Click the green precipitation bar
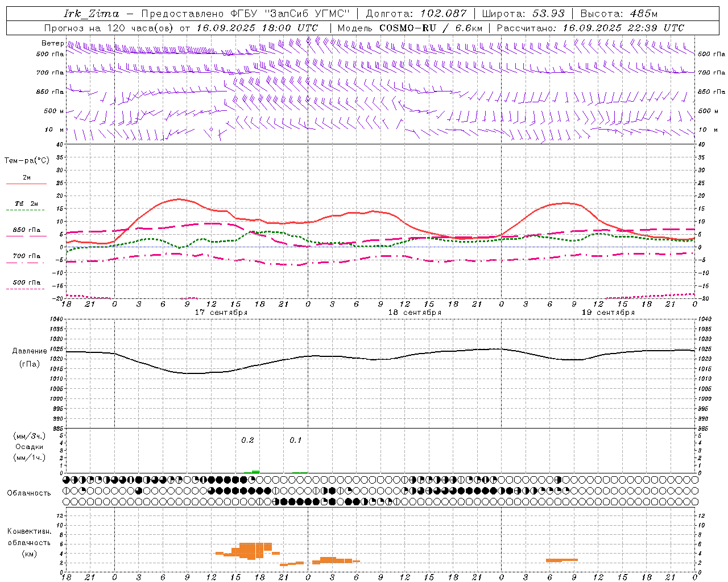 (x=256, y=472)
